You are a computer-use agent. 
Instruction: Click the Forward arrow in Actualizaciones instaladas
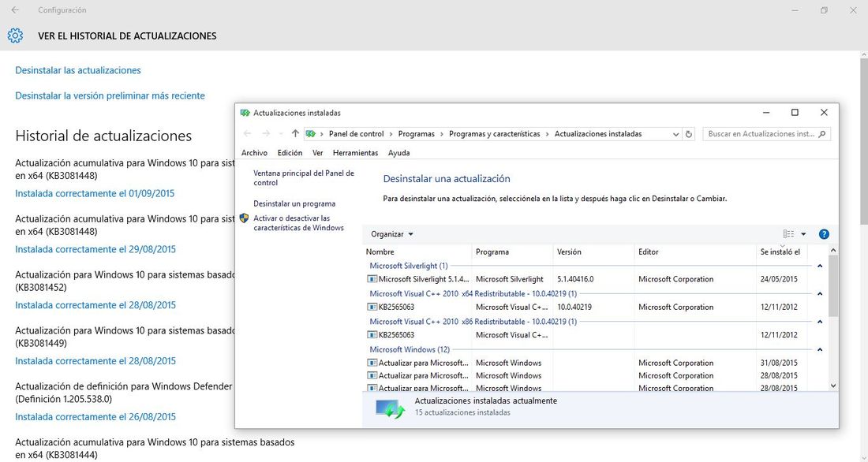pos(266,134)
